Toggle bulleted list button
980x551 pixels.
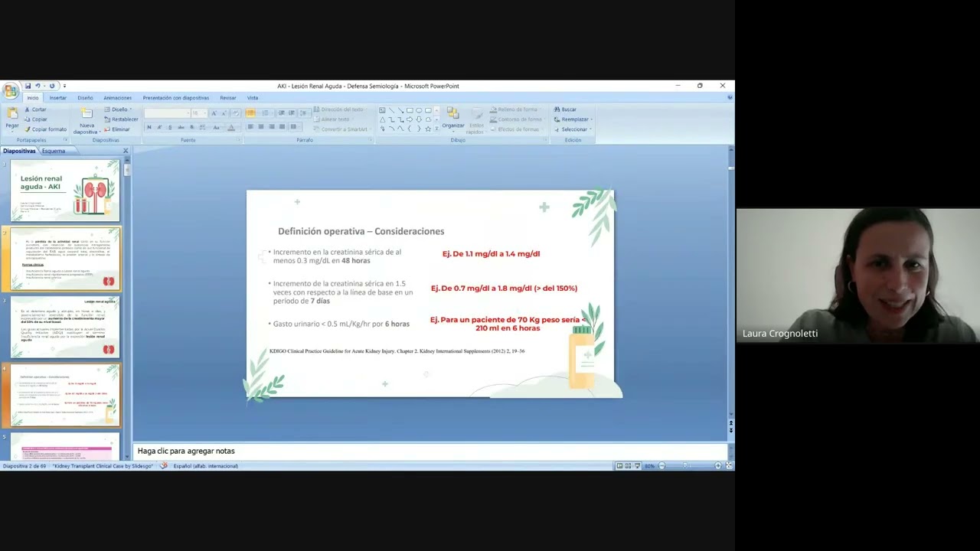tap(250, 113)
